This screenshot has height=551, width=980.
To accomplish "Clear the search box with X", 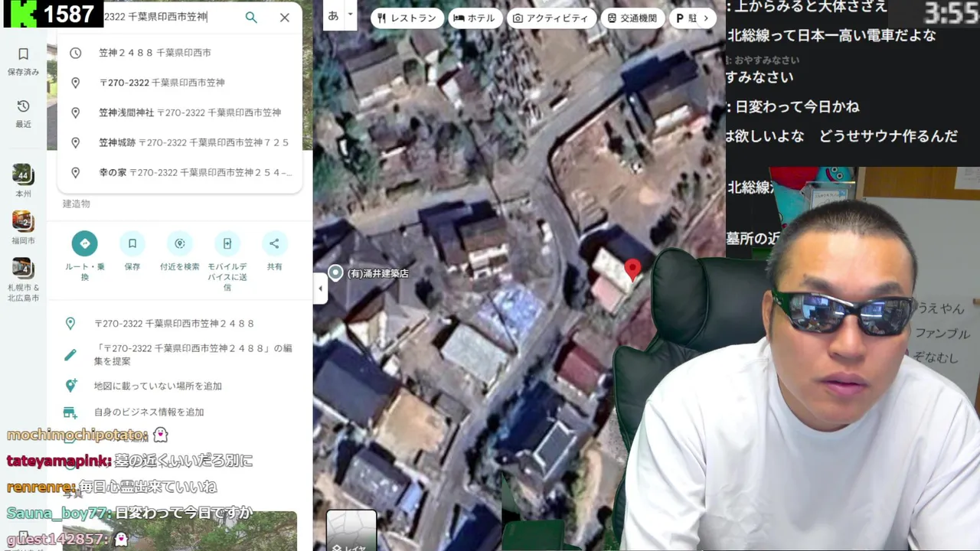I will 285,17.
